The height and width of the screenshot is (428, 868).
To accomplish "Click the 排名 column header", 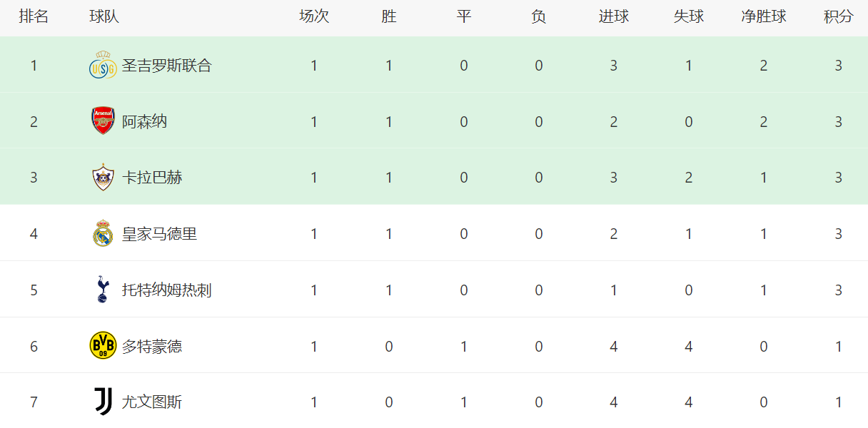I will point(34,17).
